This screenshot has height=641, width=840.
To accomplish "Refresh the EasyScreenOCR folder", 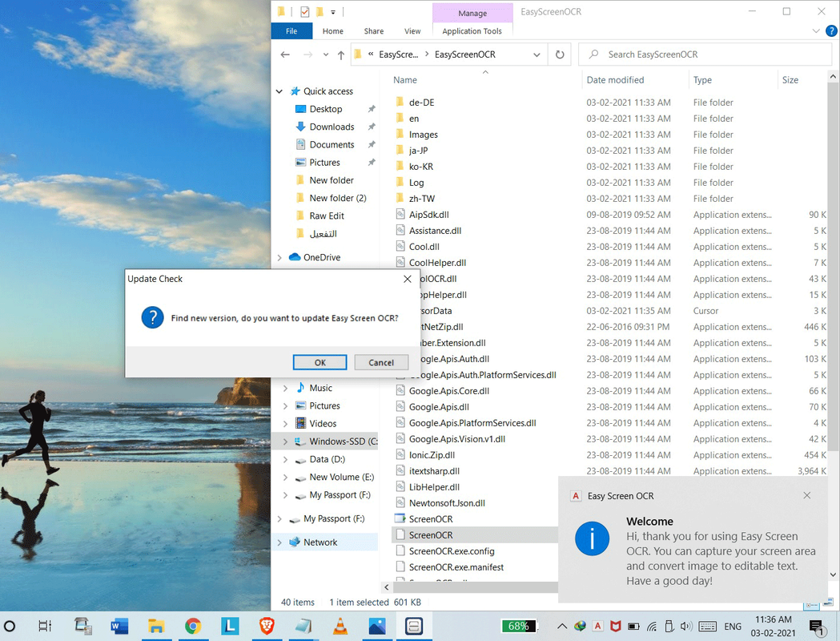I will click(560, 54).
